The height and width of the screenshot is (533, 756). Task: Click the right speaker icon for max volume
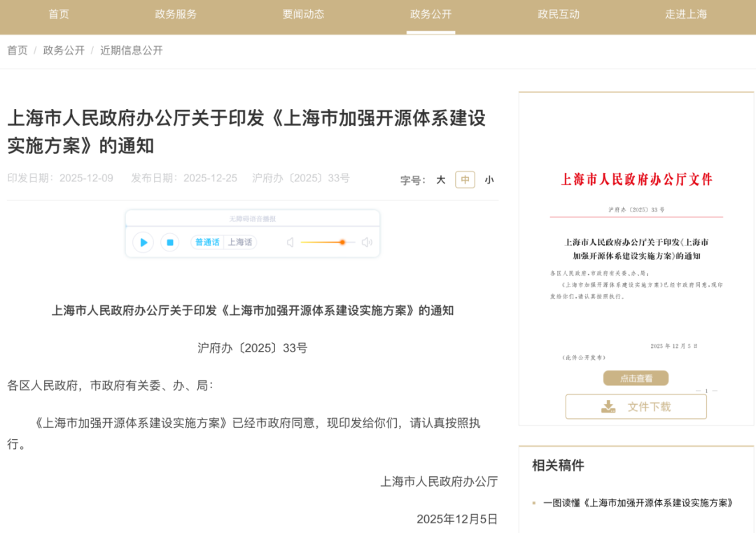tap(366, 242)
